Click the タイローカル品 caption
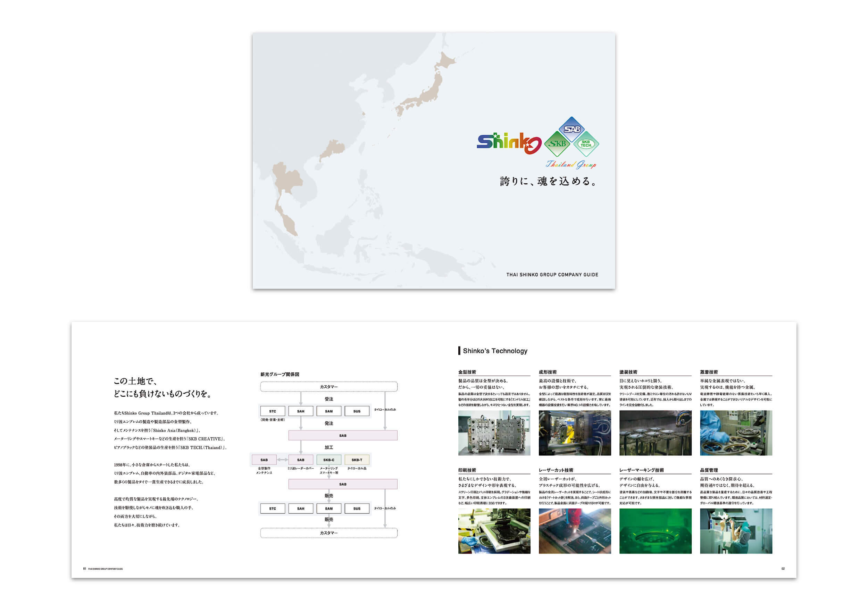 pyautogui.click(x=357, y=469)
